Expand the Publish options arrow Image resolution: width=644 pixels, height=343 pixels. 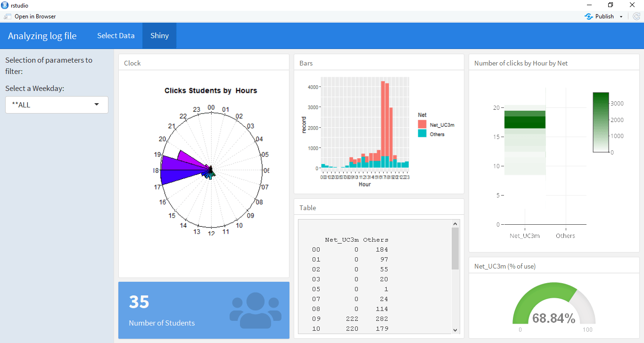pos(621,16)
